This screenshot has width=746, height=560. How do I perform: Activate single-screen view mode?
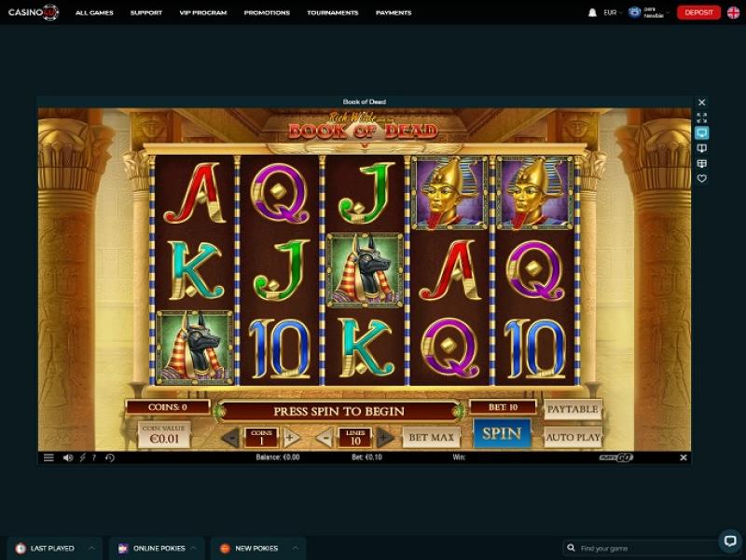[x=702, y=132]
